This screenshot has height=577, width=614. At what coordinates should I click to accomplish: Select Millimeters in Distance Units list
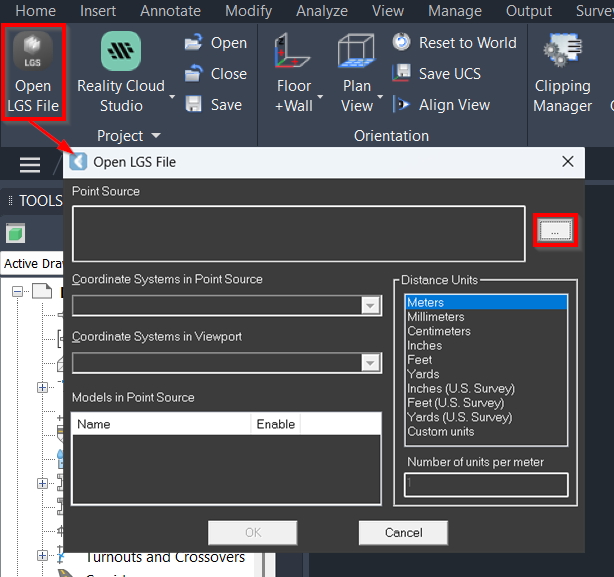point(436,317)
